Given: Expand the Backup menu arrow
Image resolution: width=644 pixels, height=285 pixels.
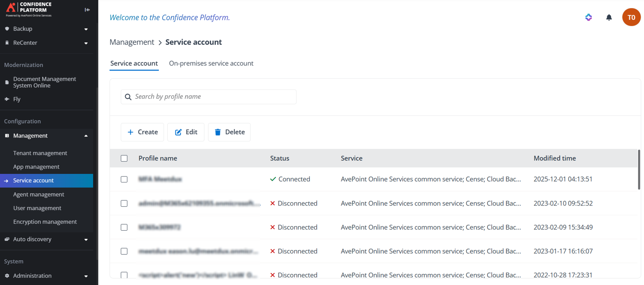Looking at the screenshot, I should point(86,29).
